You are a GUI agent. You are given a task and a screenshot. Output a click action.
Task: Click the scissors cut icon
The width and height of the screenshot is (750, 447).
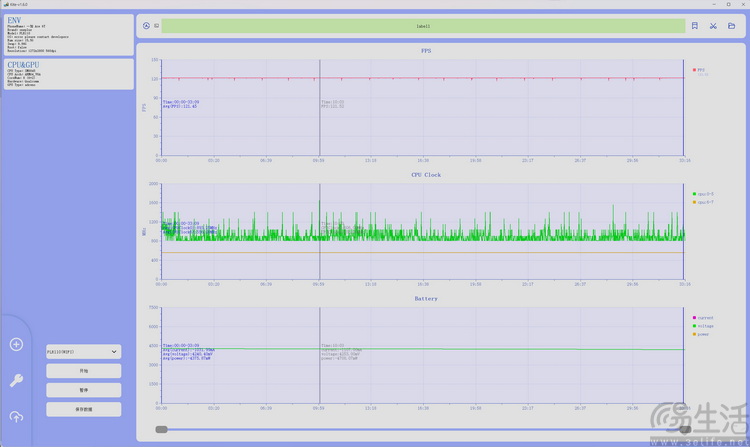pyautogui.click(x=713, y=26)
